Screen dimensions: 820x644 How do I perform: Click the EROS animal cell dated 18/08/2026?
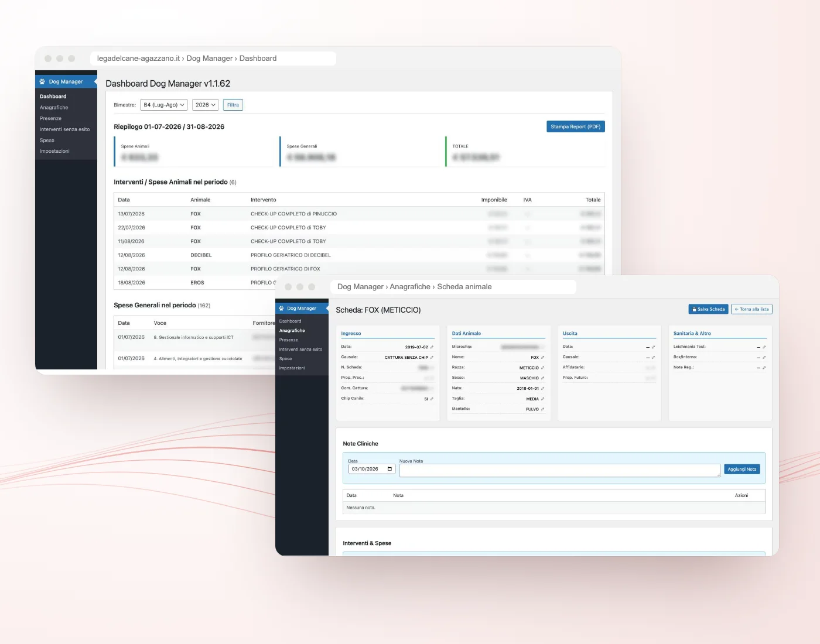pyautogui.click(x=197, y=283)
